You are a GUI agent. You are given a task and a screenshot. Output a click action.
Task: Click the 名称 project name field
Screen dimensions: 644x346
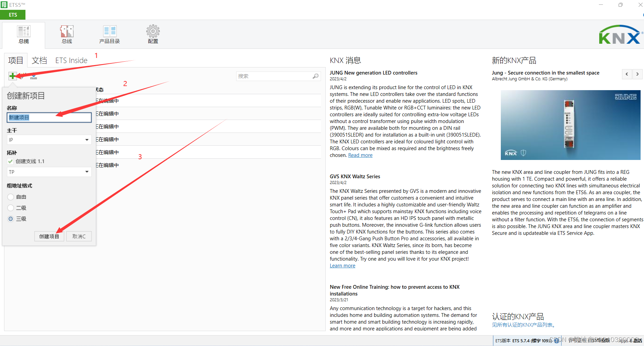pos(49,117)
